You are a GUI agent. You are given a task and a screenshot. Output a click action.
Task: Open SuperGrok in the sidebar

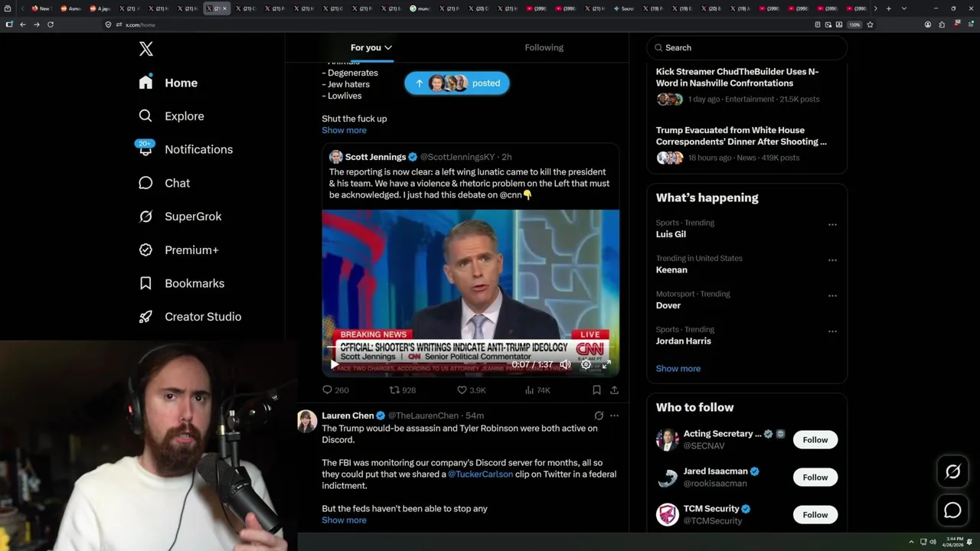tap(181, 217)
